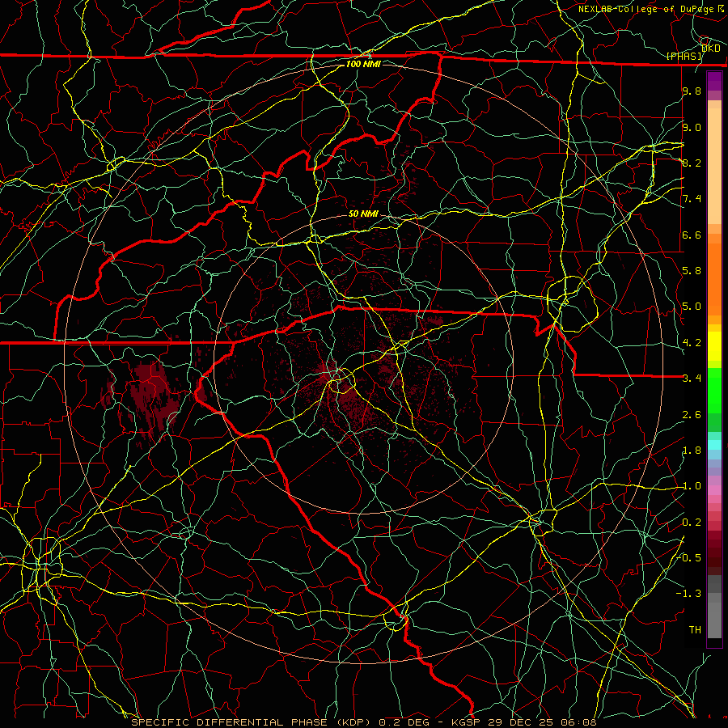Select the 5.0 value on the scale
Viewport: 728px width, 728px height.
[692, 307]
